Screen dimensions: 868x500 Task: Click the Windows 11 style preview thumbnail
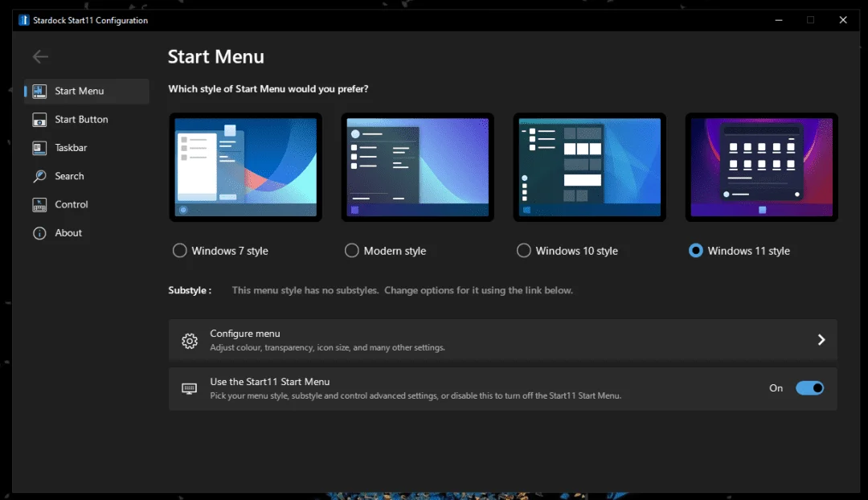pyautogui.click(x=762, y=167)
